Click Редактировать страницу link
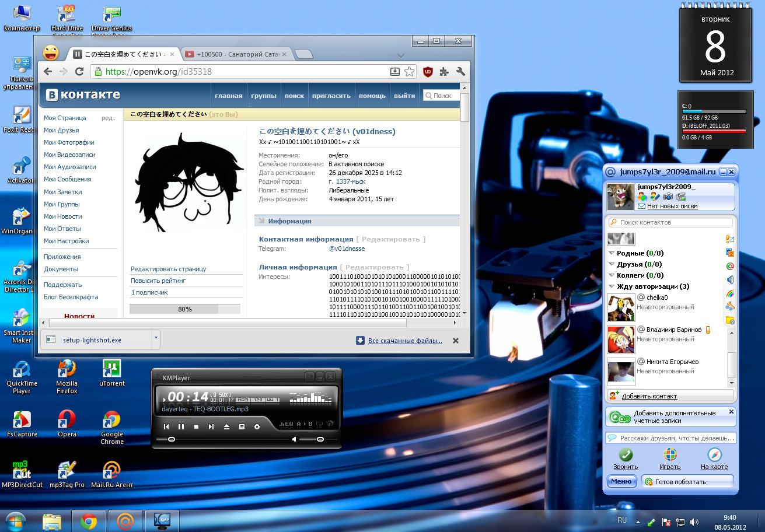765x532 pixels. point(169,269)
